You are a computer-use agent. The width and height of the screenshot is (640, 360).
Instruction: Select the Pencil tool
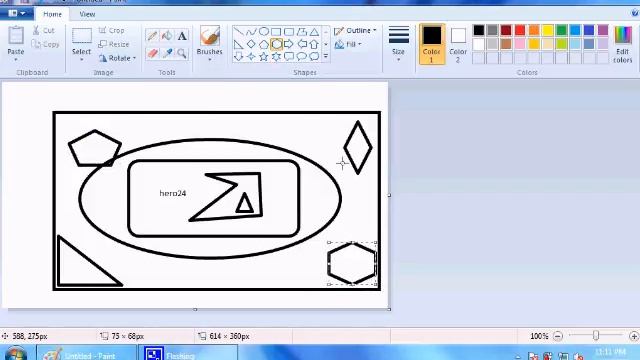pos(152,36)
